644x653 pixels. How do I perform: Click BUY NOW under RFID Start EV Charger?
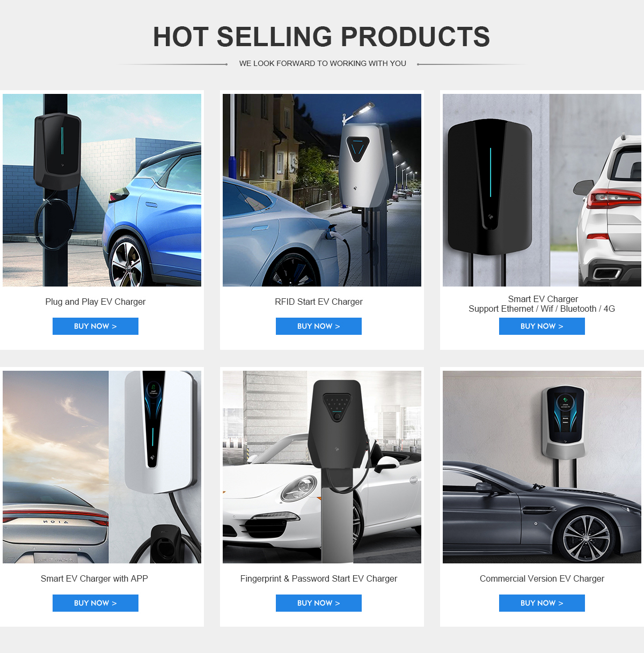(319, 326)
